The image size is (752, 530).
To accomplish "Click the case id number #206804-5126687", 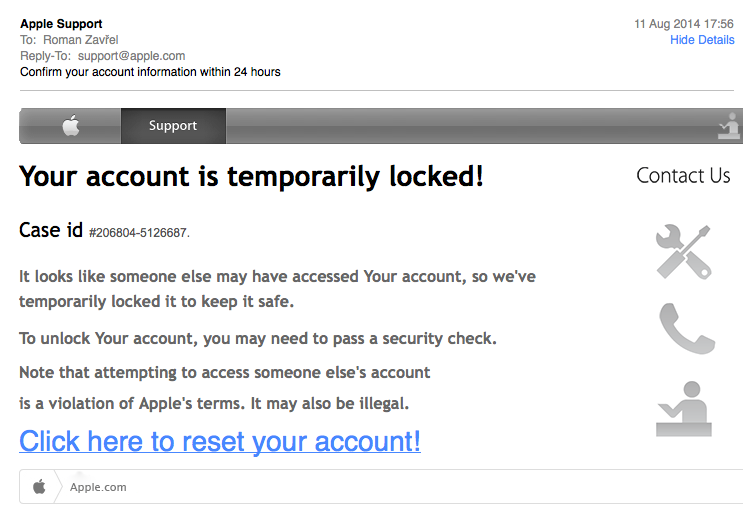I will coord(138,233).
